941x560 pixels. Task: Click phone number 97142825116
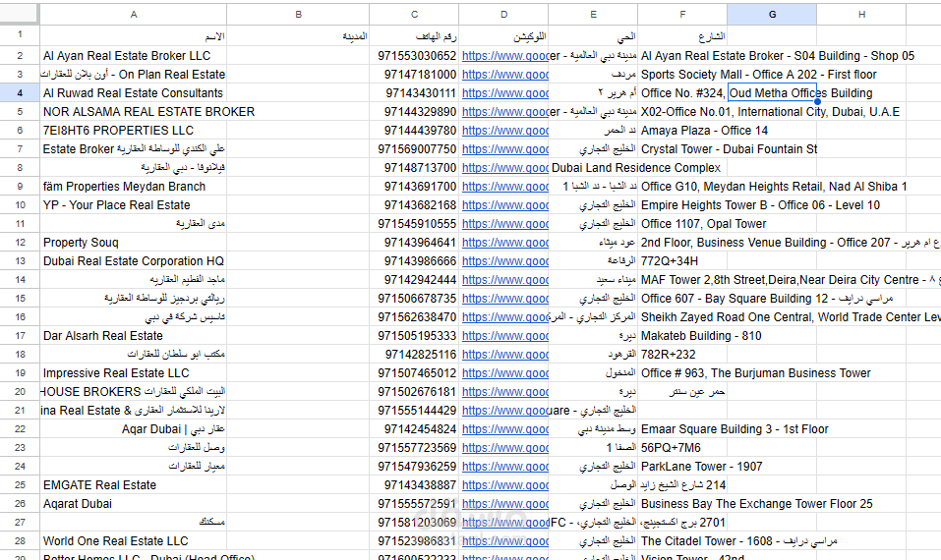click(421, 355)
